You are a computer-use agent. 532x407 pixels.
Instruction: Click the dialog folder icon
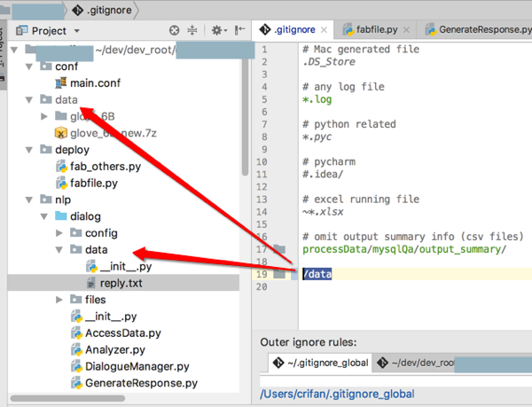[x=60, y=215]
